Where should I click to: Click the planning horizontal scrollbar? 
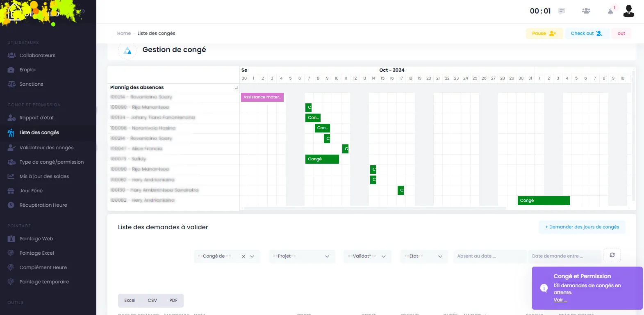375,208
